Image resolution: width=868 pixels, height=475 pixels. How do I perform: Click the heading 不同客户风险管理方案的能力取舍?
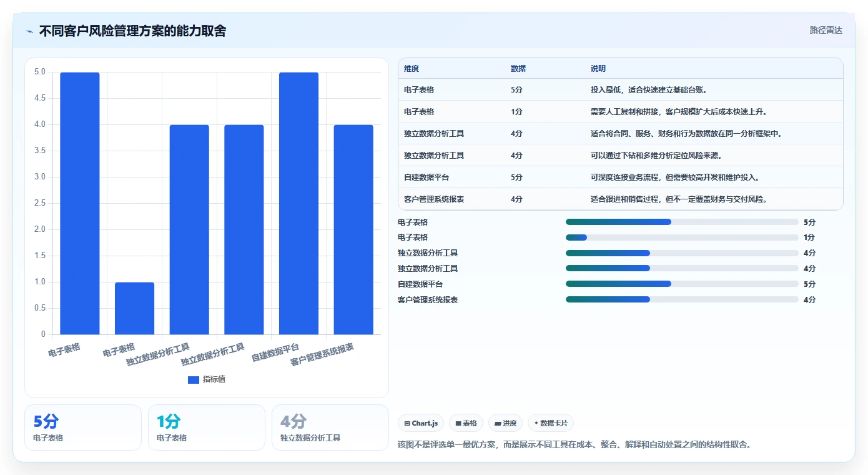[x=132, y=31]
